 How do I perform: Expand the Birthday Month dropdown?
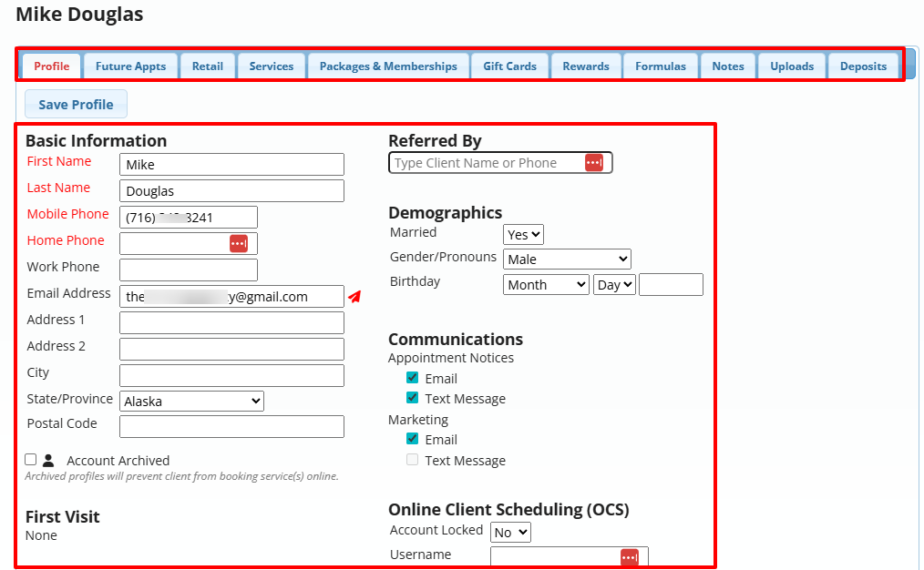[546, 285]
